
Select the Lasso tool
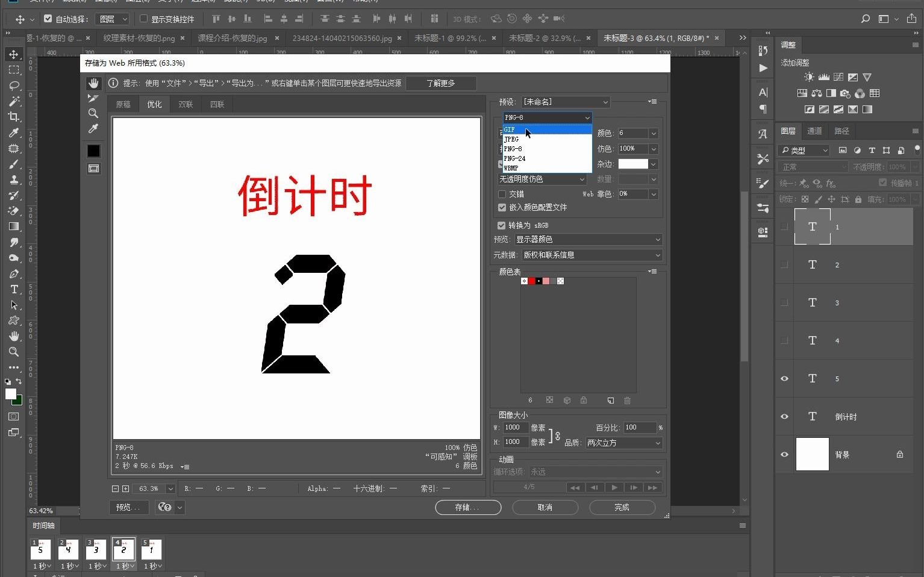(14, 86)
